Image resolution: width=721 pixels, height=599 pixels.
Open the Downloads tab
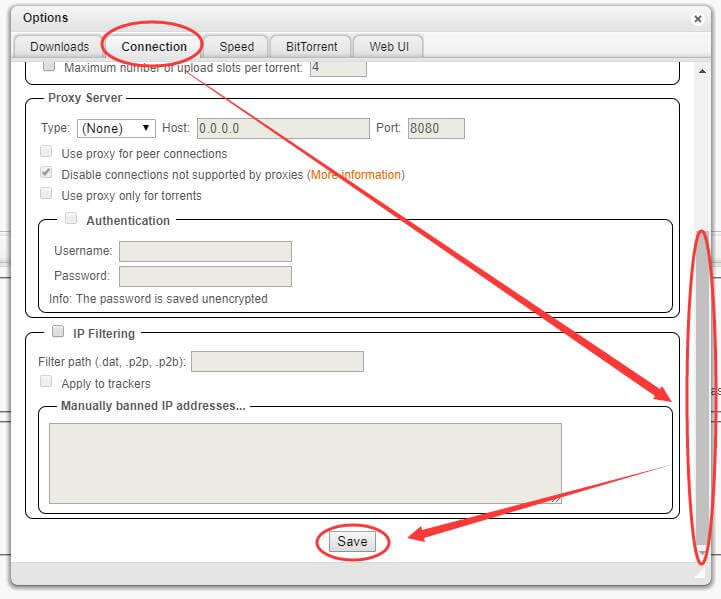59,46
